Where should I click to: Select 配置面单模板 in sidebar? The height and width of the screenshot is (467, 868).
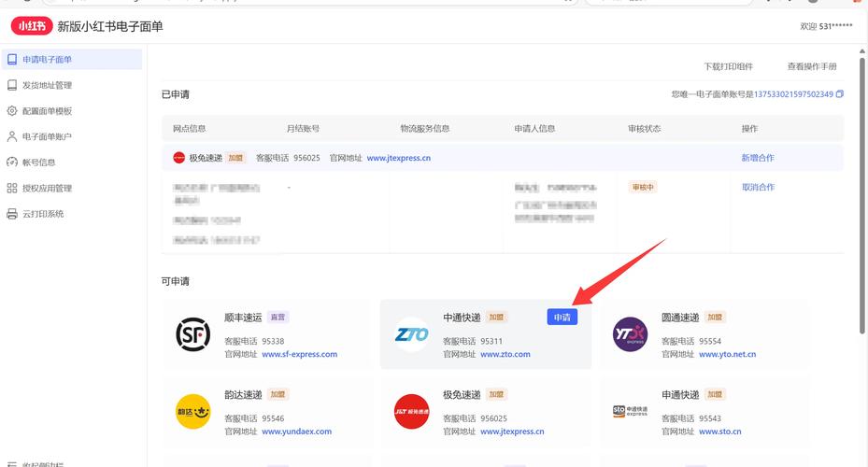pyautogui.click(x=48, y=111)
